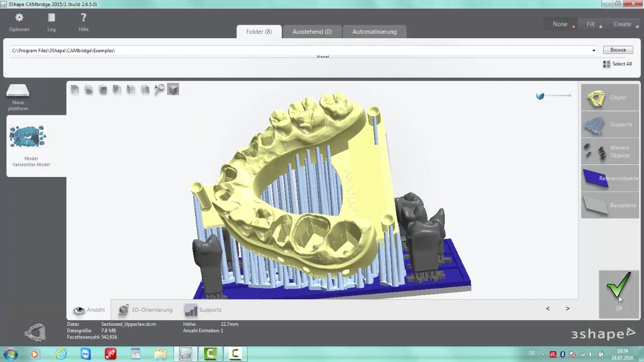Select the Ansicht tab with eye icon
The width and height of the screenshot is (644, 362).
click(89, 310)
